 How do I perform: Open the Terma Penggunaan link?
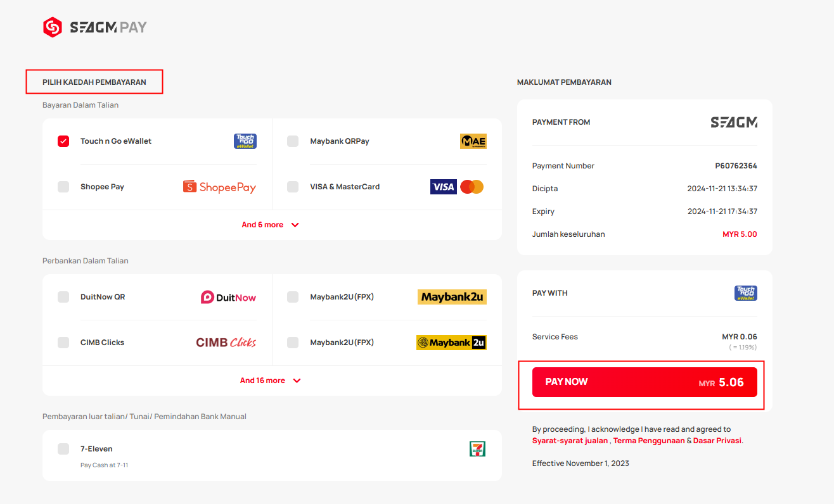[649, 441]
